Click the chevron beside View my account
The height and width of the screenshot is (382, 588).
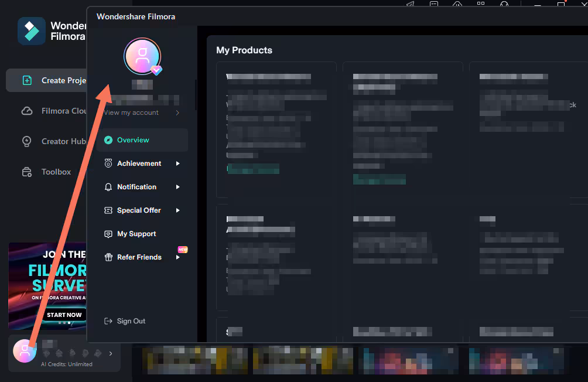[177, 112]
